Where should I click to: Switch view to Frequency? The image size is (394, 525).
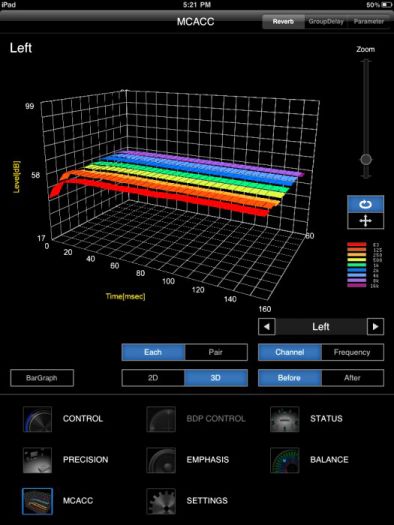352,352
